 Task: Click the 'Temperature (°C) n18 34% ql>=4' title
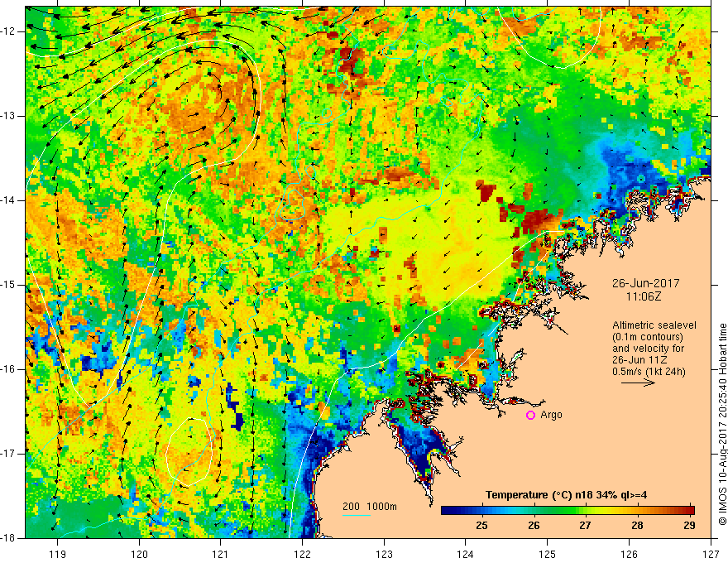pyautogui.click(x=566, y=495)
